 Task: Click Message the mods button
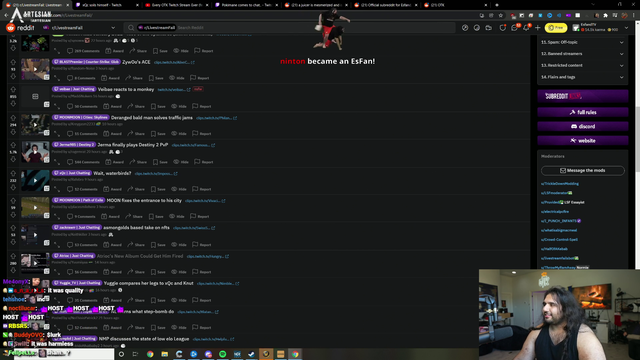(x=582, y=171)
